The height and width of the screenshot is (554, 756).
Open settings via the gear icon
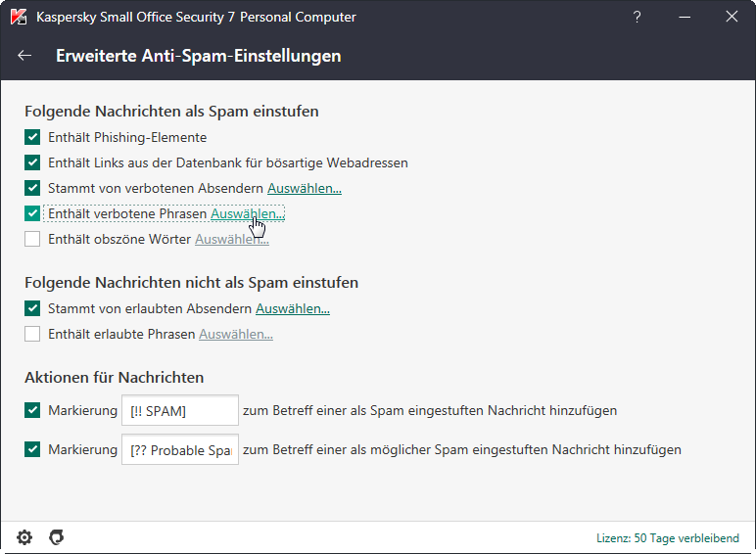click(24, 537)
